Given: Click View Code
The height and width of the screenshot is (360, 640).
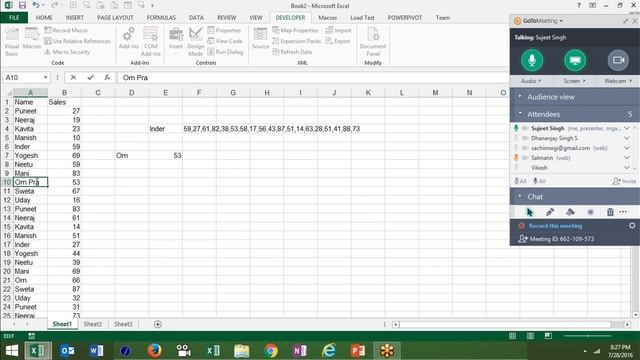Looking at the screenshot, I should 225,41.
